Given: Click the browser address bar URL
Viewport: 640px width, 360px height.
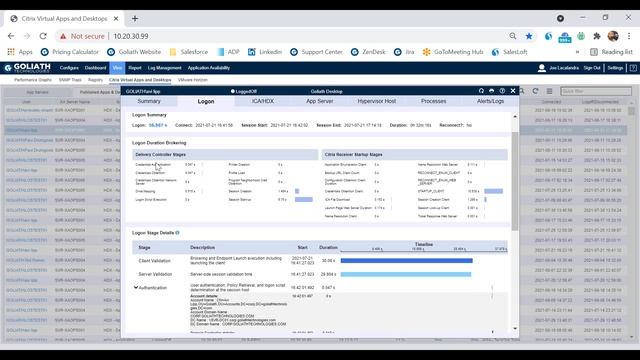Looking at the screenshot, I should click(131, 36).
